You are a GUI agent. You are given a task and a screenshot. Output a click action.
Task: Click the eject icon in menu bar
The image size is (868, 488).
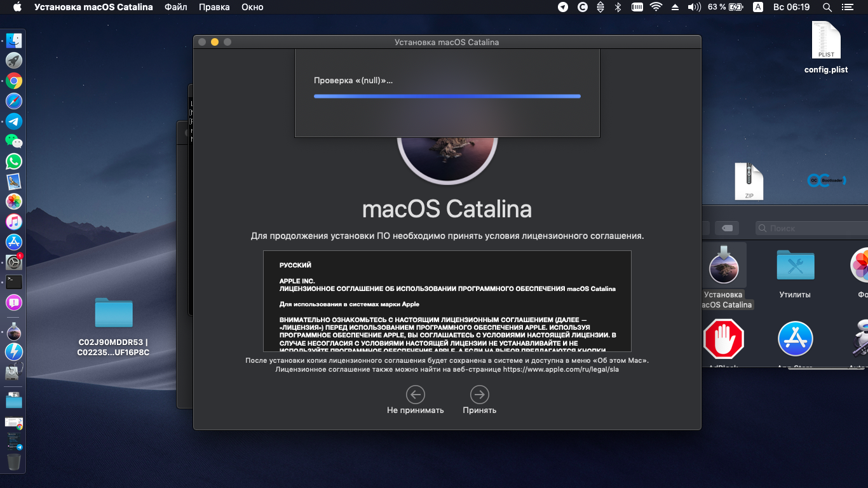(x=675, y=7)
